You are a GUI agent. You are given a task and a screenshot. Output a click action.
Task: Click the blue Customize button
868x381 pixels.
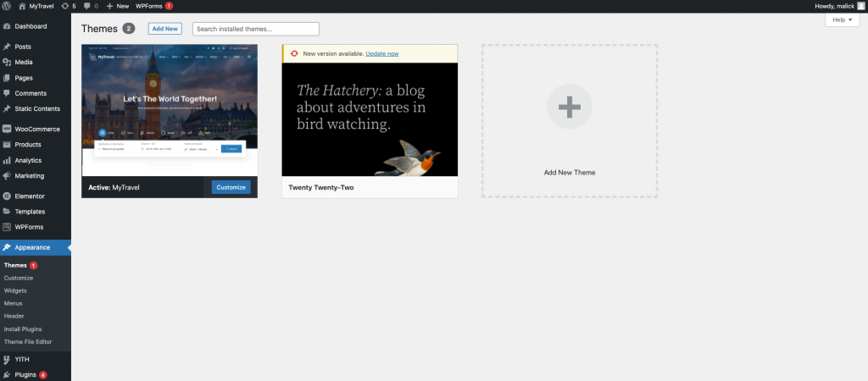[x=231, y=187]
